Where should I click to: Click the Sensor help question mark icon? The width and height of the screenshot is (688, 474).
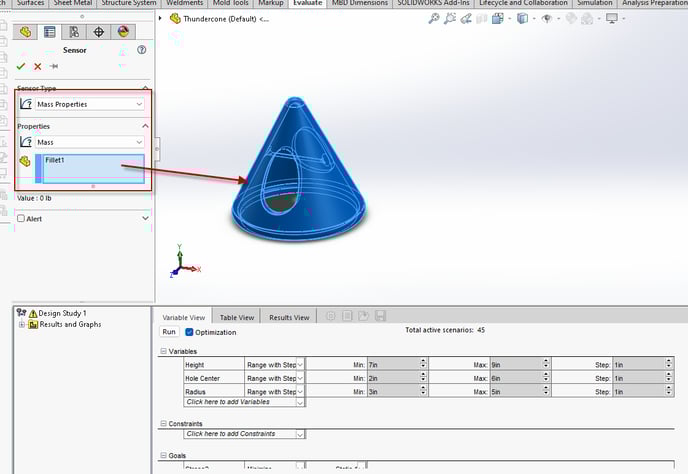click(x=141, y=50)
